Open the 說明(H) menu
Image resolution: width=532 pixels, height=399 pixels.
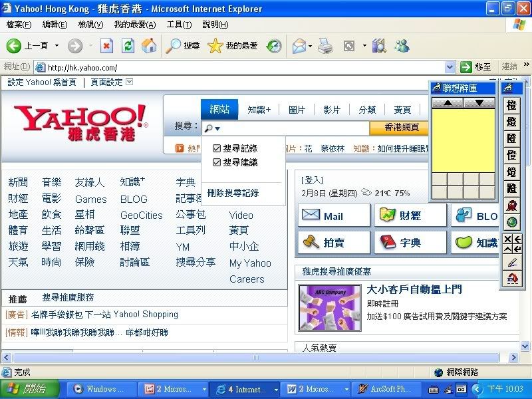point(215,25)
